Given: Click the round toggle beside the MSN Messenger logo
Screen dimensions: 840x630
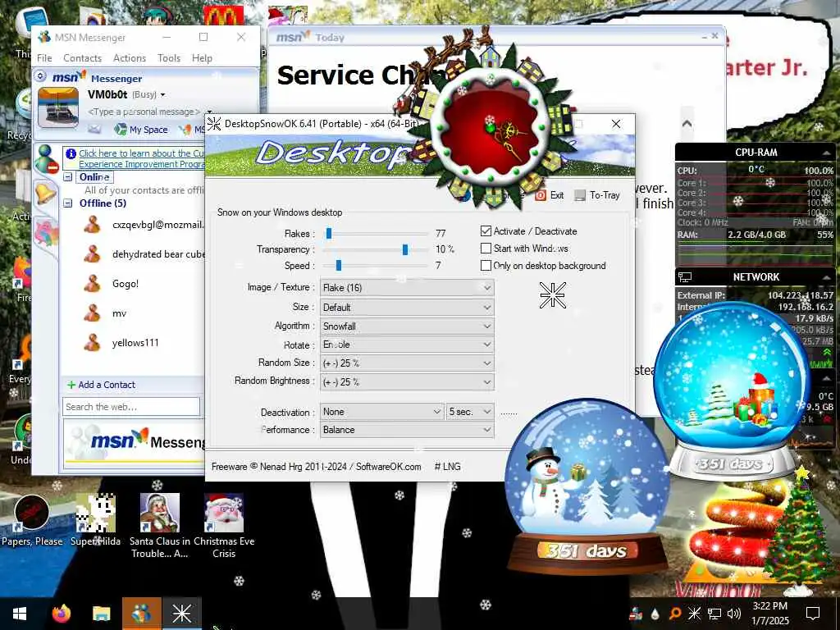Looking at the screenshot, I should [41, 76].
